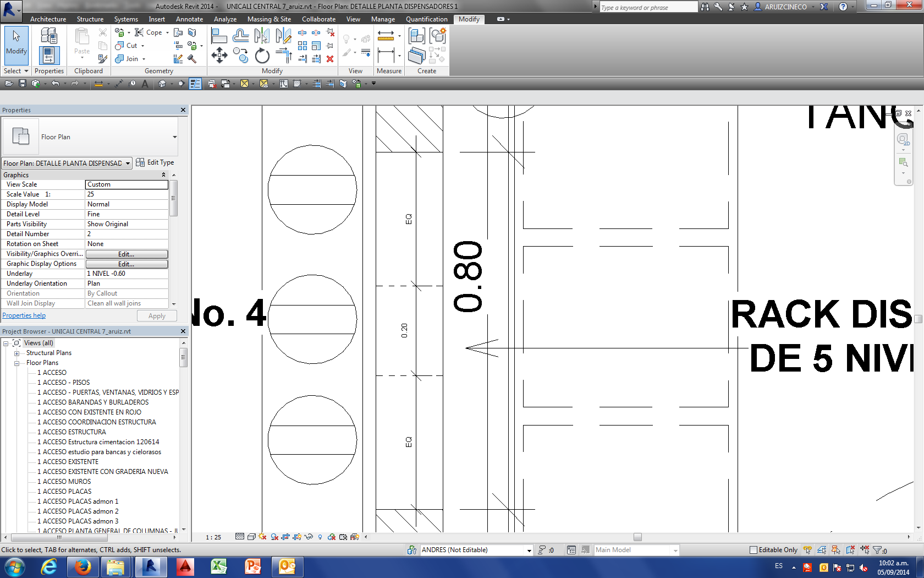Click the Default 3D View icon
Screen dimensions: 924x578
(162, 84)
